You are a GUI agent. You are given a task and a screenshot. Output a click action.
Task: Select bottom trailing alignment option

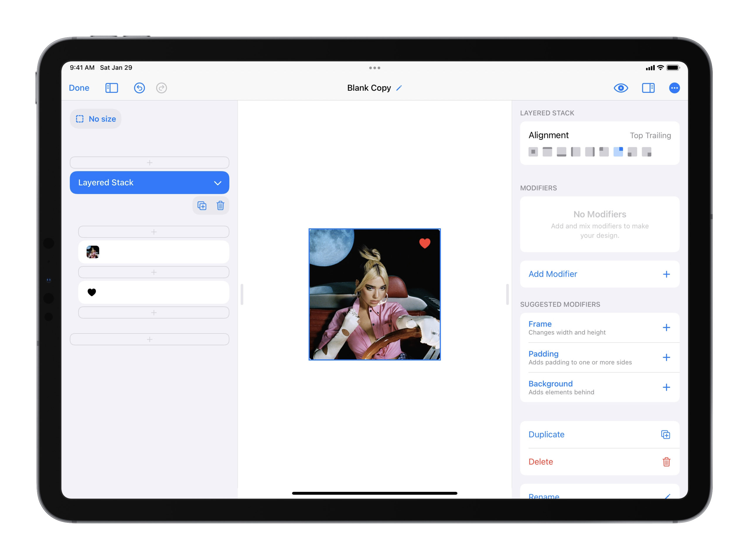646,152
